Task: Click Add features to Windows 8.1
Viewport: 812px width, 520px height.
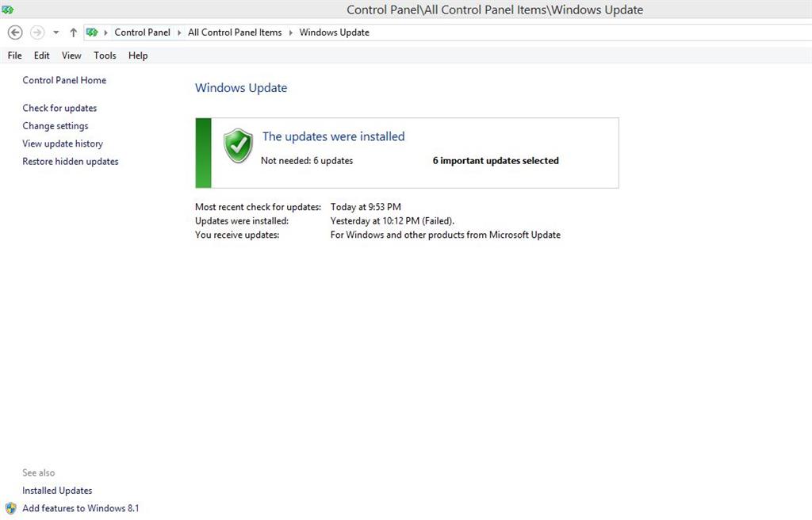Action: pyautogui.click(x=81, y=508)
